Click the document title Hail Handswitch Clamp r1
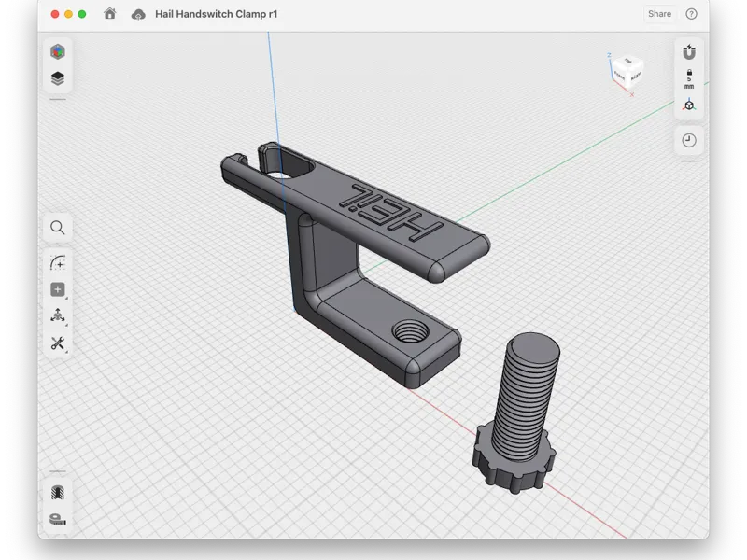 tap(217, 14)
